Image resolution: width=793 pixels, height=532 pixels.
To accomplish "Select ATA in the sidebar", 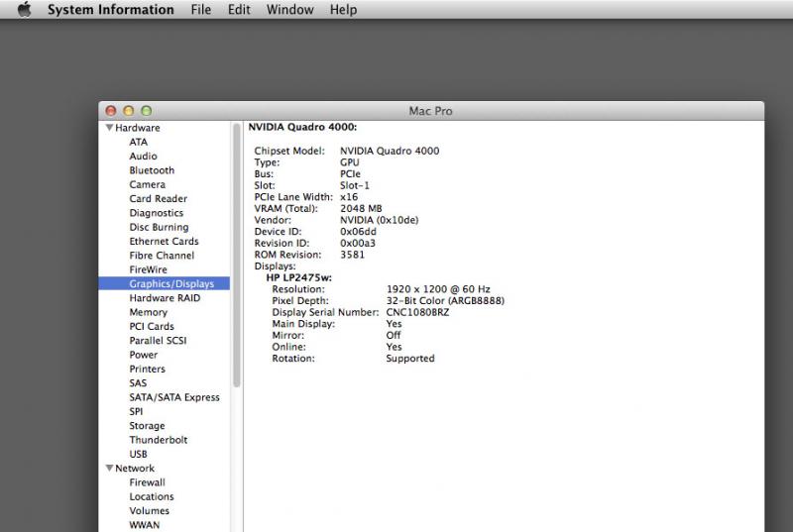I will [x=138, y=142].
